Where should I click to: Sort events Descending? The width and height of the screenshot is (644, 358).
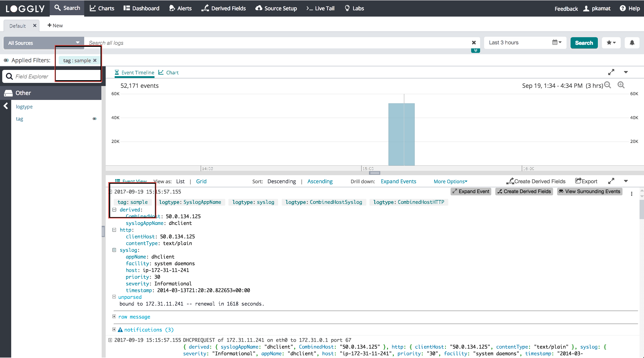[281, 181]
